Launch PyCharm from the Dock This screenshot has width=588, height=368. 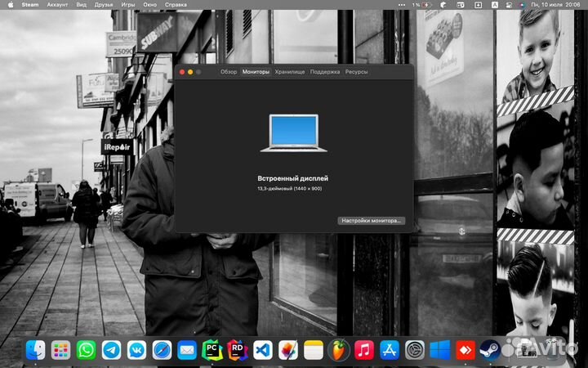212,350
